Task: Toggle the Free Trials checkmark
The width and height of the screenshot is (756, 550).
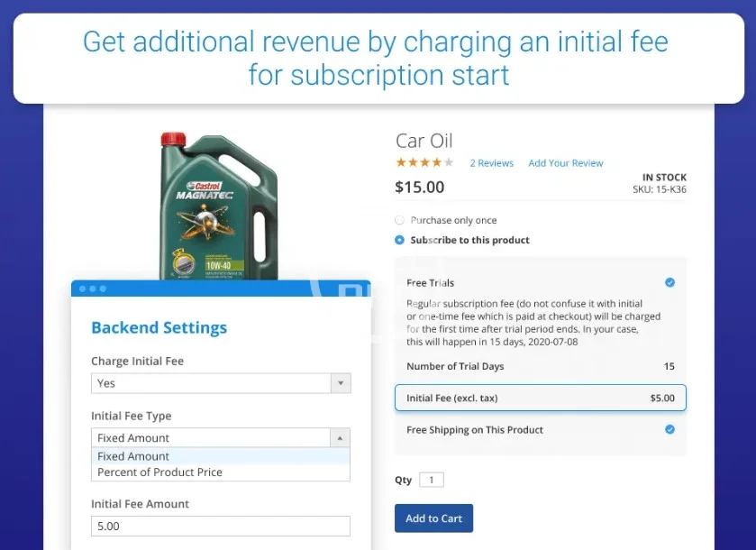Action: click(669, 283)
